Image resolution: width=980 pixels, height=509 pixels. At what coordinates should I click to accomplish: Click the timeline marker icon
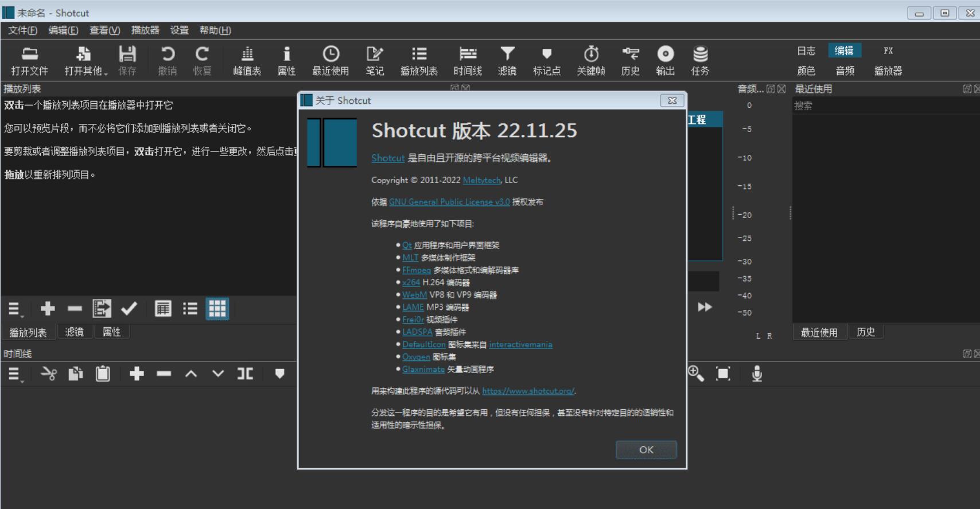pos(279,374)
